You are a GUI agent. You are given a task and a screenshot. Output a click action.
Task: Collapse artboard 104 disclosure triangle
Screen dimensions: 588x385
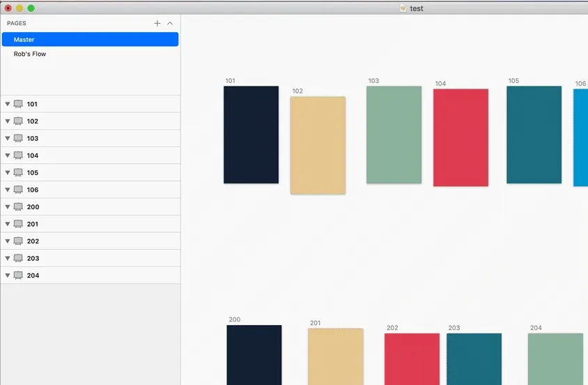point(8,156)
